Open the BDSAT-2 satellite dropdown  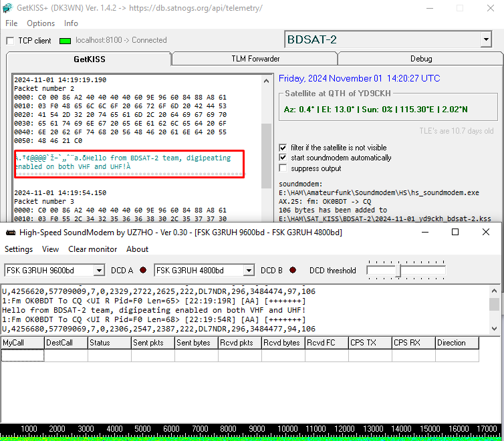click(487, 39)
